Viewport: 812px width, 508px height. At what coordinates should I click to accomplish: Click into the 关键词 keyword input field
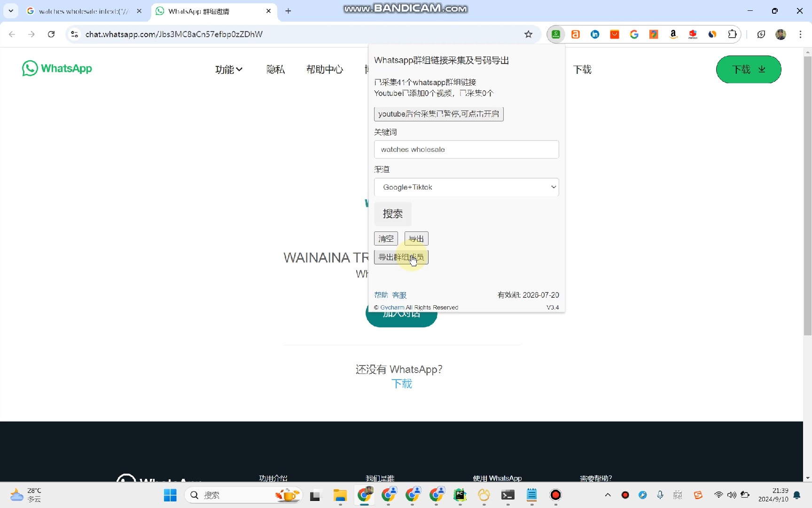466,150
